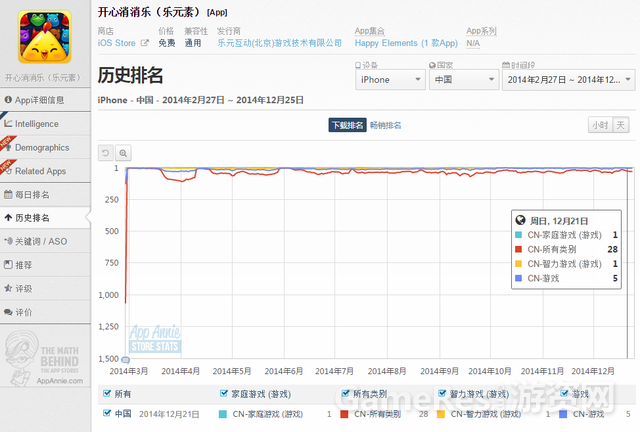The image size is (640, 432).
Task: Click yellow swatch beside CN-智力游戏 in table
Action: 441,414
